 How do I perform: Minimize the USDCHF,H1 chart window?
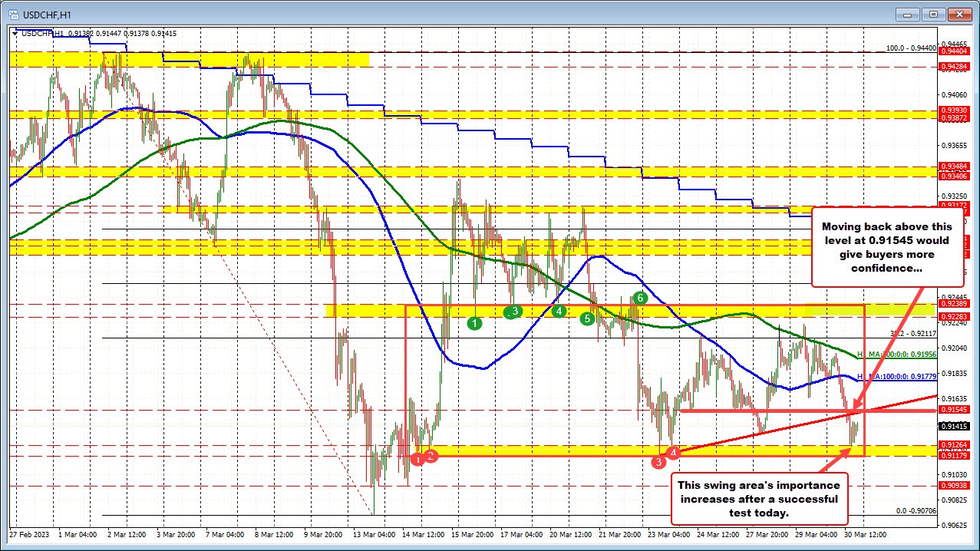tap(909, 13)
